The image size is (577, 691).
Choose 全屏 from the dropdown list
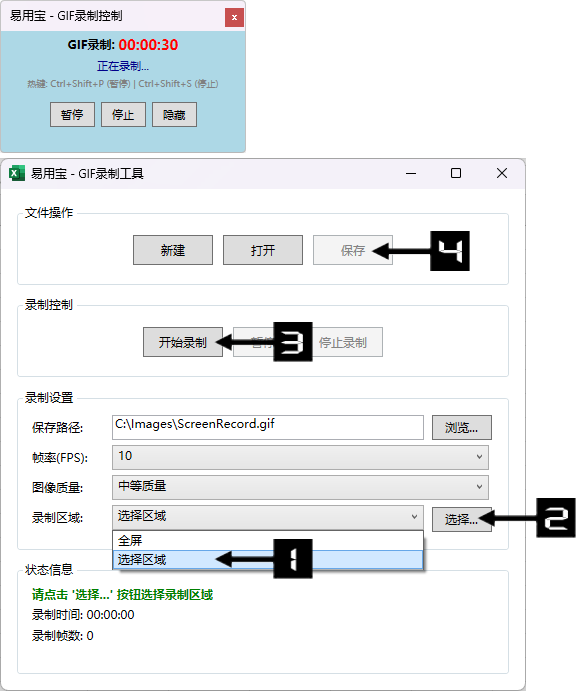[268, 540]
